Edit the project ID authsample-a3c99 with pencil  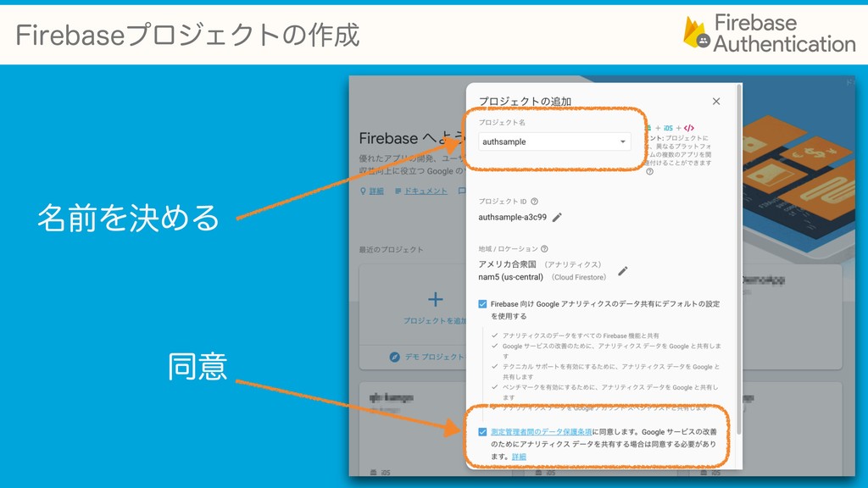click(557, 217)
